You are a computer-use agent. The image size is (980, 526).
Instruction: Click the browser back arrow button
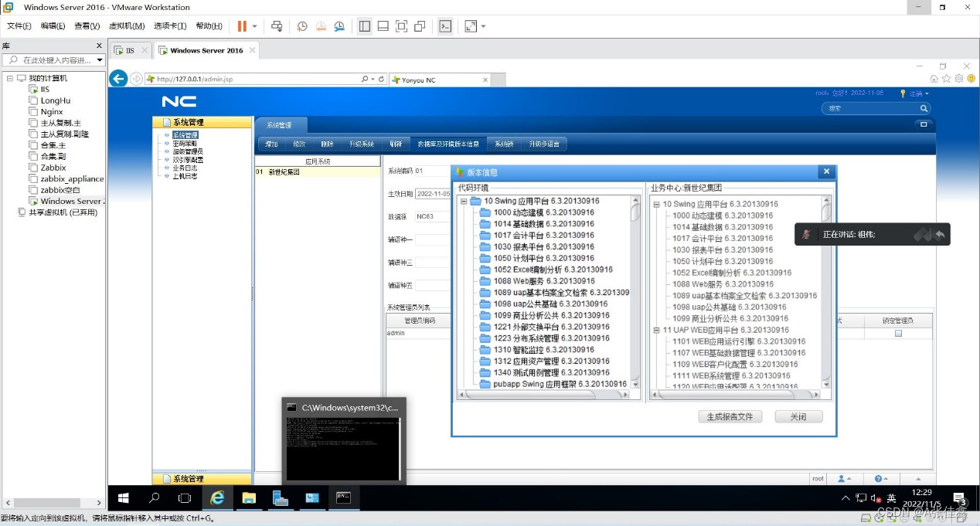coord(117,79)
